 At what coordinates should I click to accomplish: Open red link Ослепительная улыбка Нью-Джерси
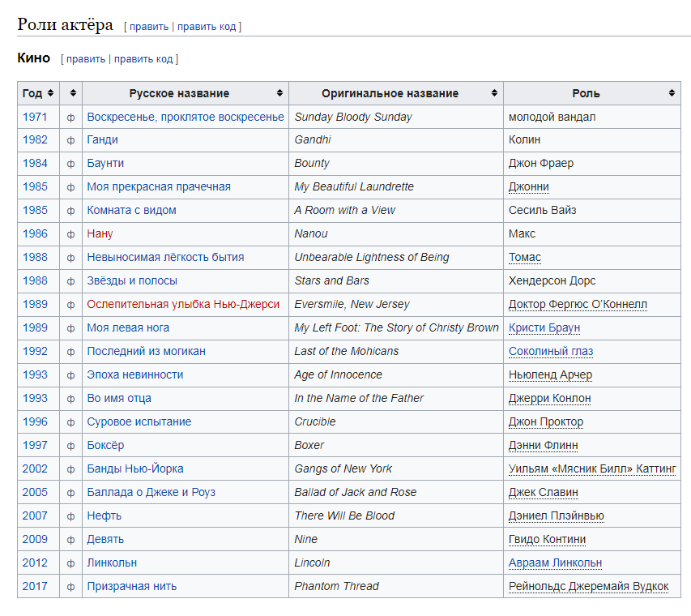pyautogui.click(x=183, y=304)
